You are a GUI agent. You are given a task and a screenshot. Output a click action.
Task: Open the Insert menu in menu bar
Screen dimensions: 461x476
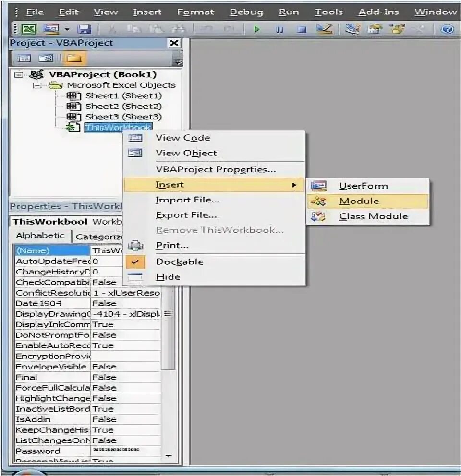(x=147, y=12)
